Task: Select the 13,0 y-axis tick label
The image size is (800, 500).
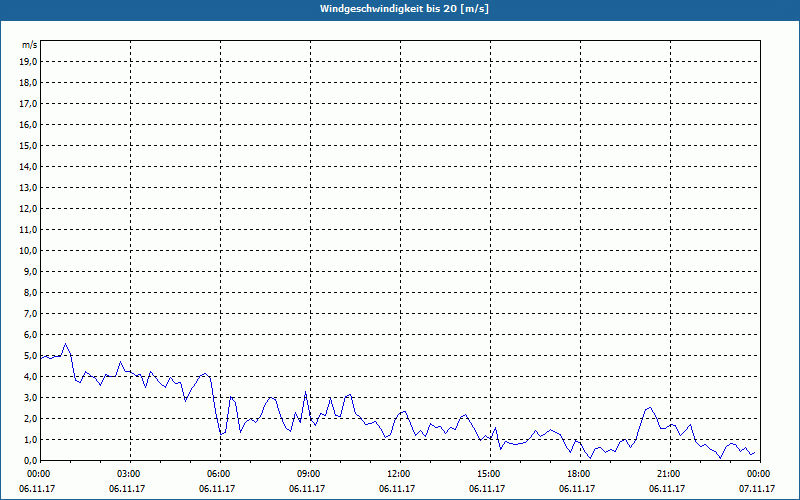Action: 29,188
